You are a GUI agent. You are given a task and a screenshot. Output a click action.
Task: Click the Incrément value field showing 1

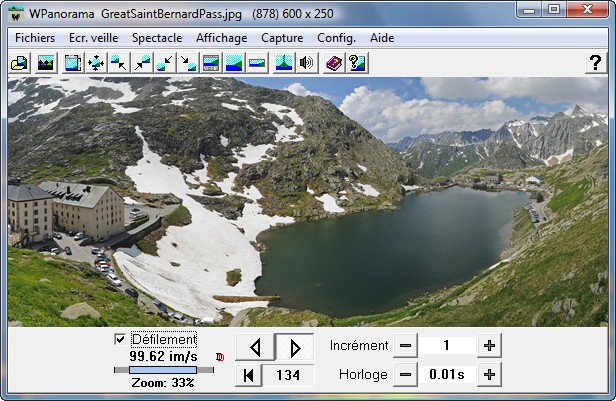click(447, 346)
